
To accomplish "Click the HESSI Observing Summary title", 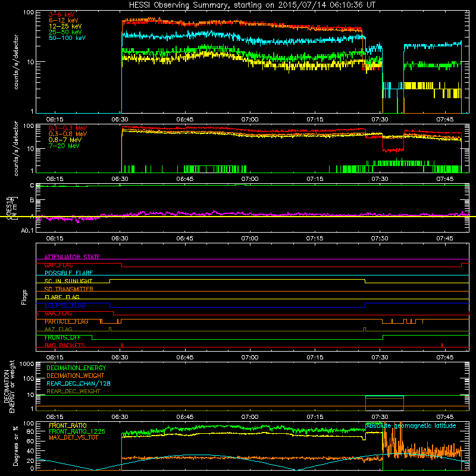I will click(252, 5).
